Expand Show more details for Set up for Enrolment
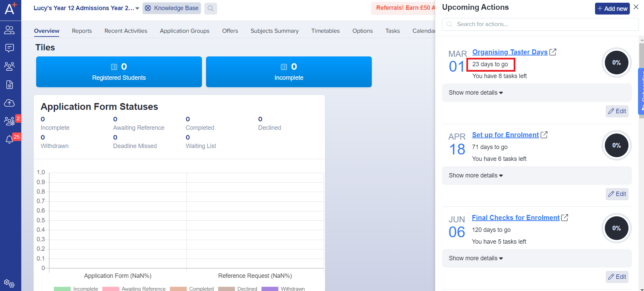This screenshot has width=644, height=291. (475, 175)
